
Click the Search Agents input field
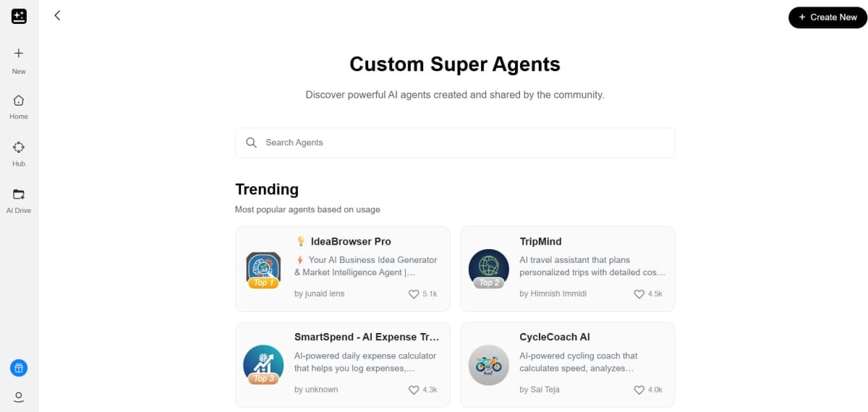(463, 143)
